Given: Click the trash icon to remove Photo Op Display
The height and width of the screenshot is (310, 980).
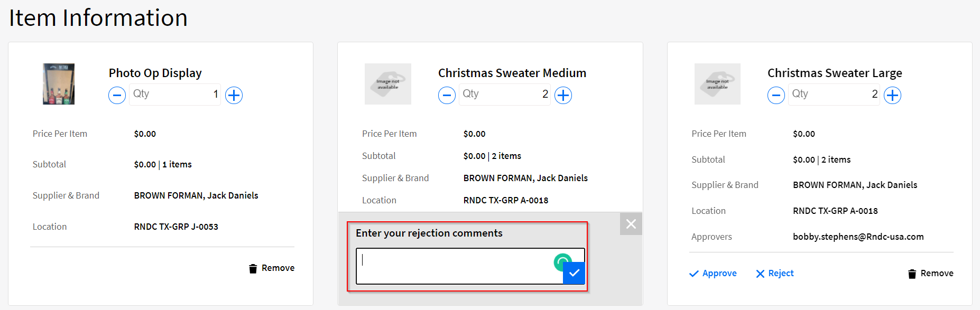Looking at the screenshot, I should tap(253, 268).
